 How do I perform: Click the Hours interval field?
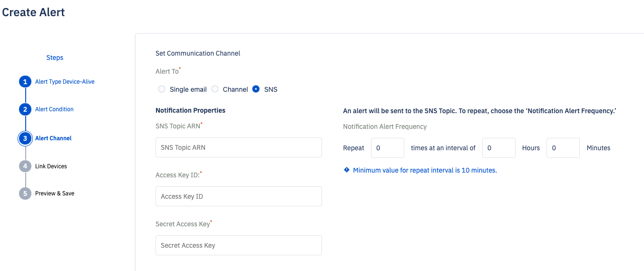tap(499, 148)
